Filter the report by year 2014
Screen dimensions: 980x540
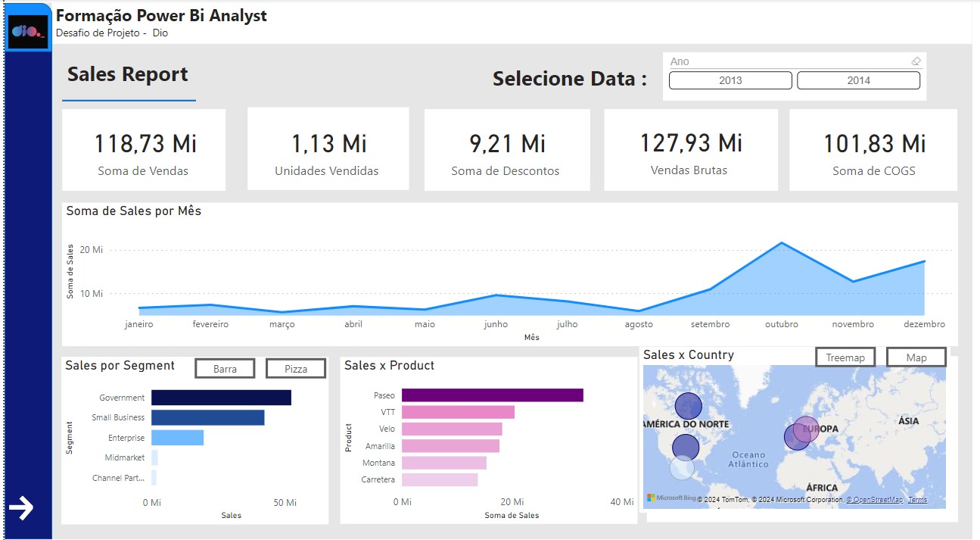coord(858,80)
